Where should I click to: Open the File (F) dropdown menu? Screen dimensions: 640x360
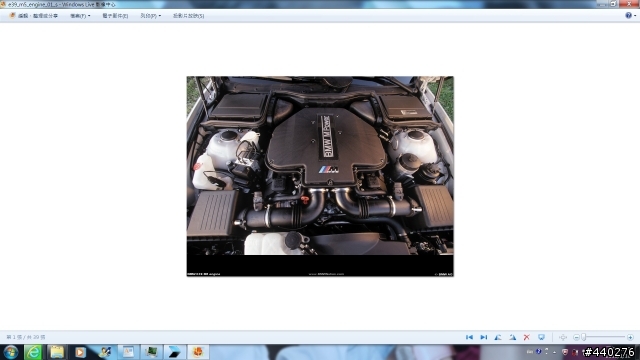[x=80, y=16]
